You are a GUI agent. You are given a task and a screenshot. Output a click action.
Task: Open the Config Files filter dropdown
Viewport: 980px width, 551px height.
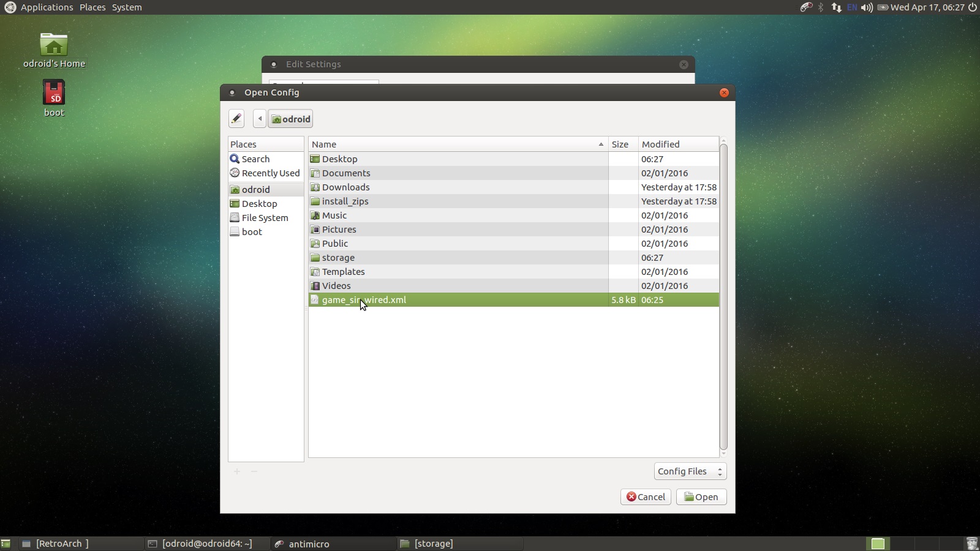coord(690,471)
